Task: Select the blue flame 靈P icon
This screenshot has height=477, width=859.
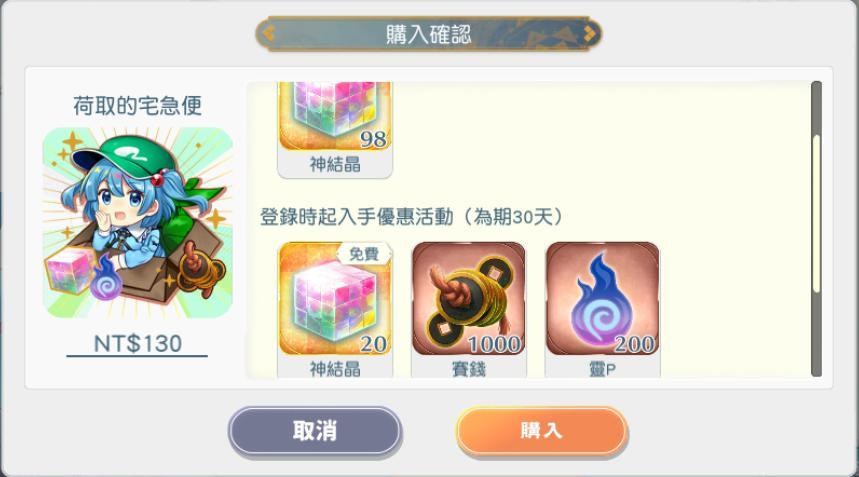Action: (603, 299)
